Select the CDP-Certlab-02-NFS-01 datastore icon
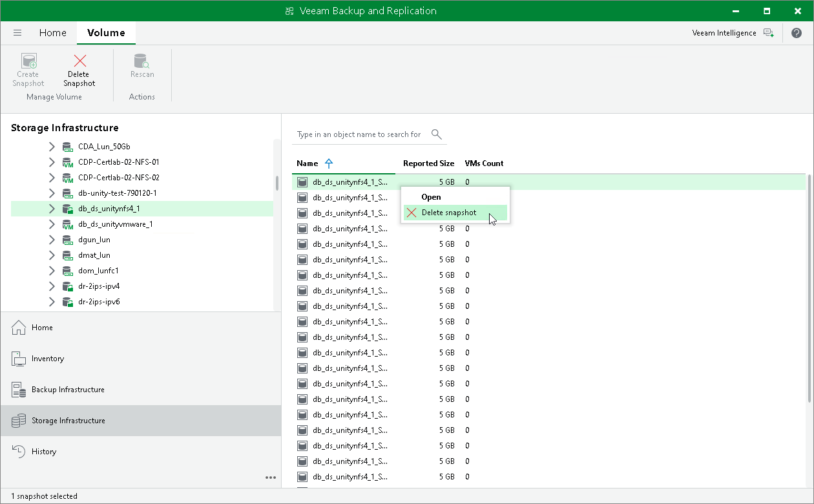Viewport: 814px width, 504px height. click(67, 162)
